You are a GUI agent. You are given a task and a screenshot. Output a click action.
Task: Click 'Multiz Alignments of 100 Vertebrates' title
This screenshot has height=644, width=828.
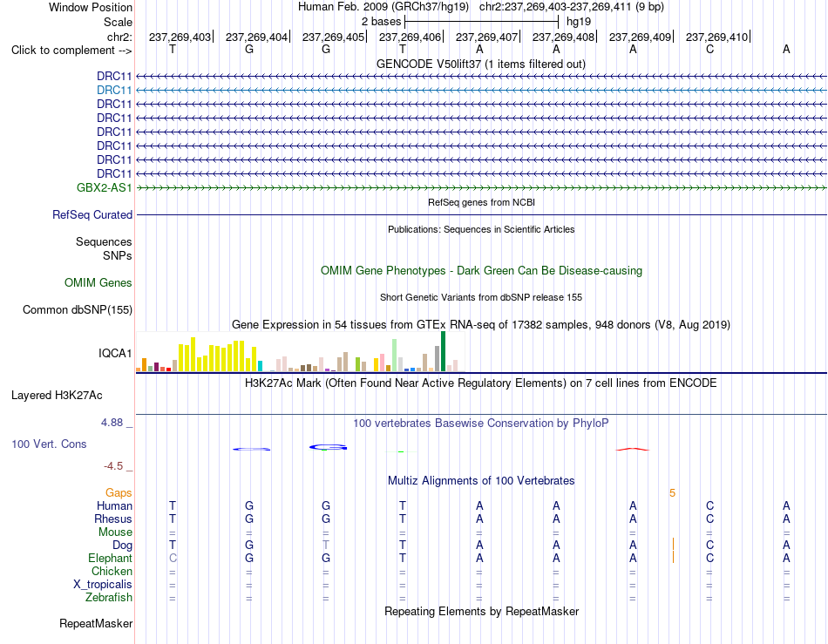click(481, 480)
